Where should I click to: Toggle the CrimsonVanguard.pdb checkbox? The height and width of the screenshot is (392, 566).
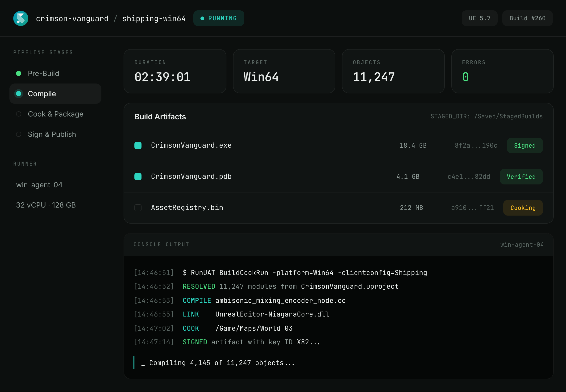tap(138, 177)
